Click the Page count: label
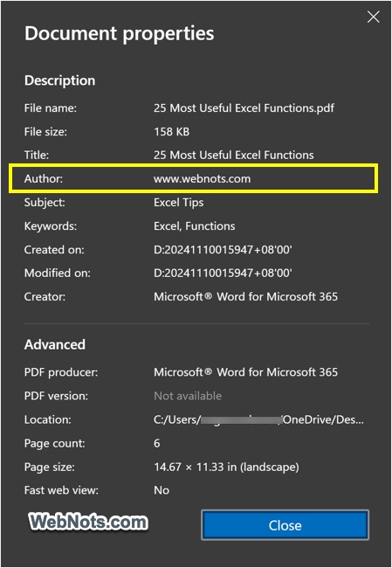 [x=55, y=443]
